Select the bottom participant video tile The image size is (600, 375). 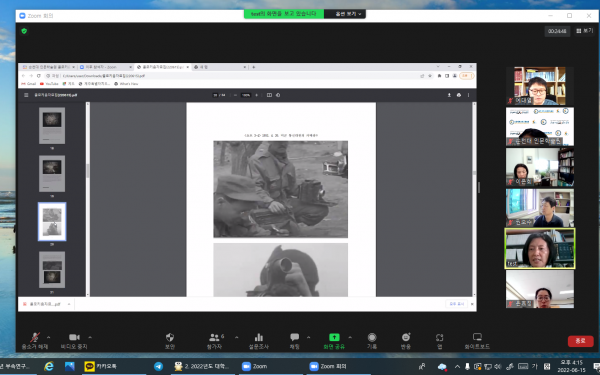click(x=540, y=289)
